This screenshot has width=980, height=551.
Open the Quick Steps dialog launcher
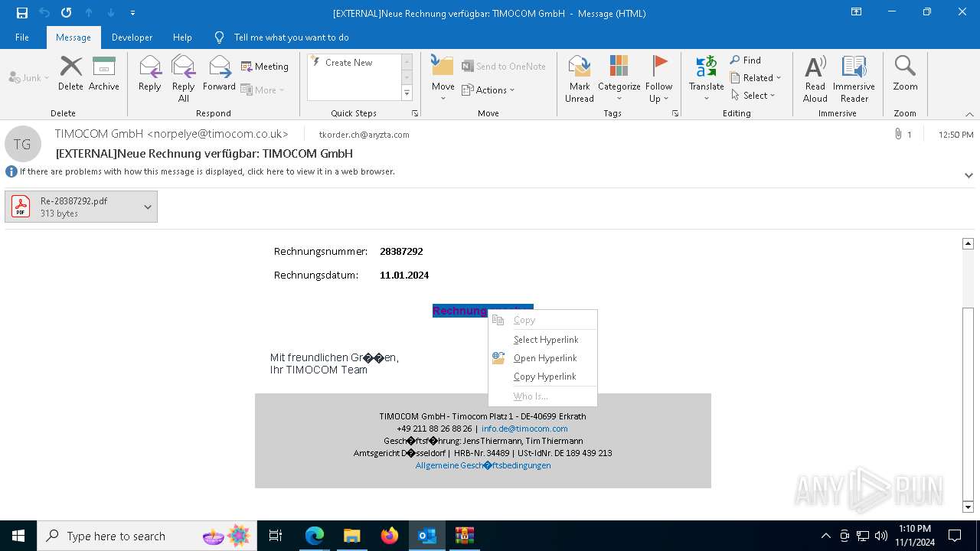pos(415,113)
